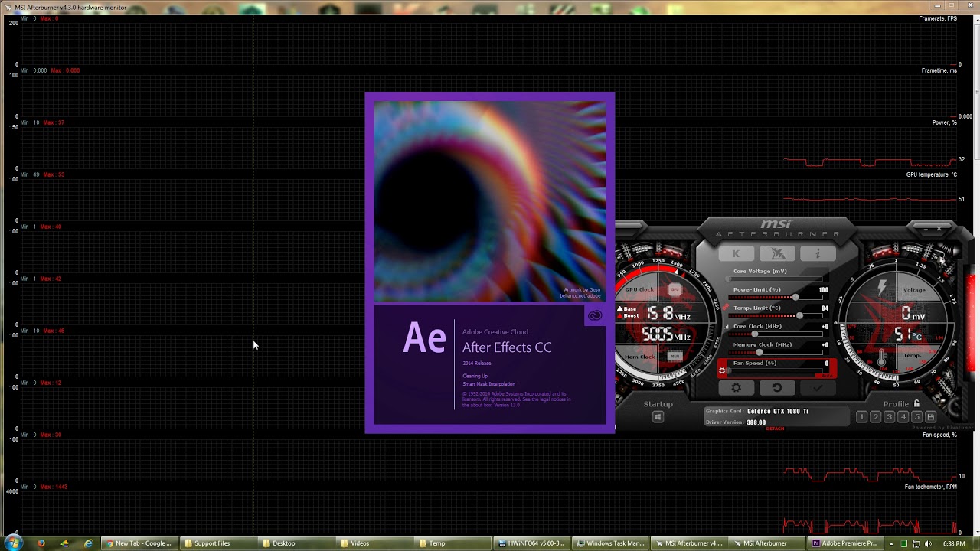Click the Power Limit value field showing 100

point(824,290)
